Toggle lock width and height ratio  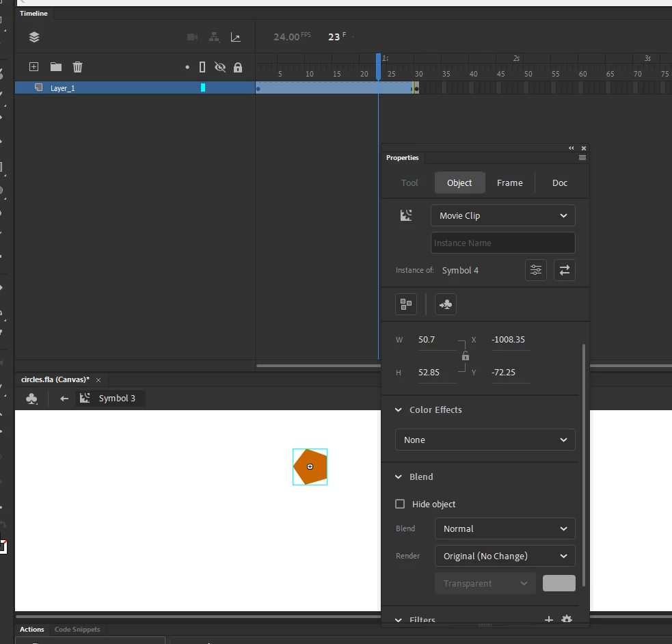click(466, 356)
